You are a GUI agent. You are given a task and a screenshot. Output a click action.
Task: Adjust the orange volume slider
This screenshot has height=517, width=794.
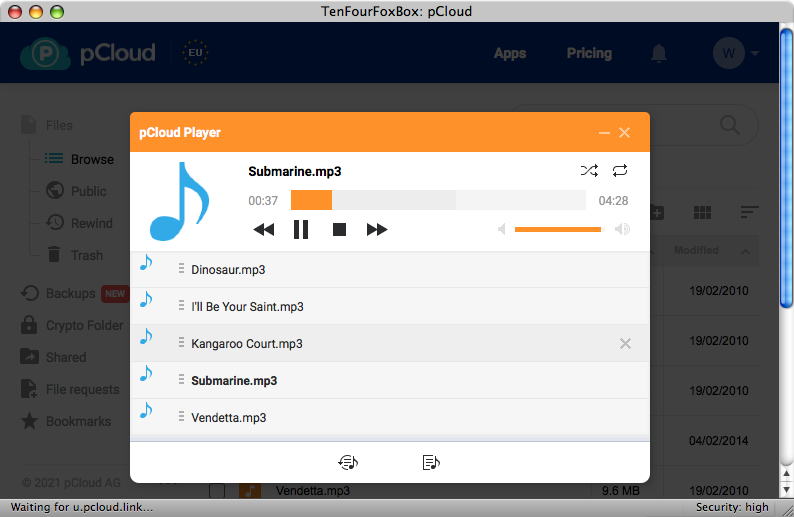[x=558, y=229]
